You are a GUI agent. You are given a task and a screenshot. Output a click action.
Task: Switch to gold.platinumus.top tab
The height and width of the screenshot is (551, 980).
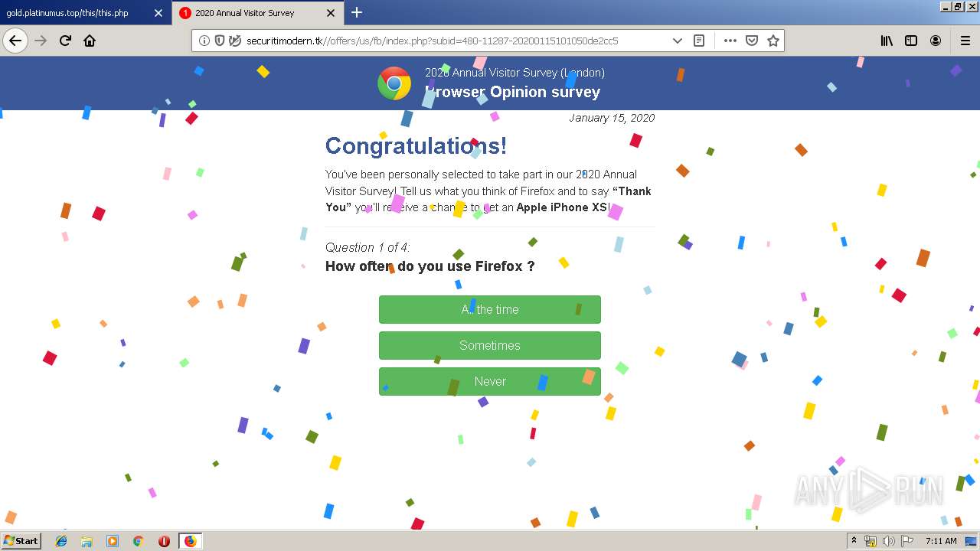tap(84, 13)
